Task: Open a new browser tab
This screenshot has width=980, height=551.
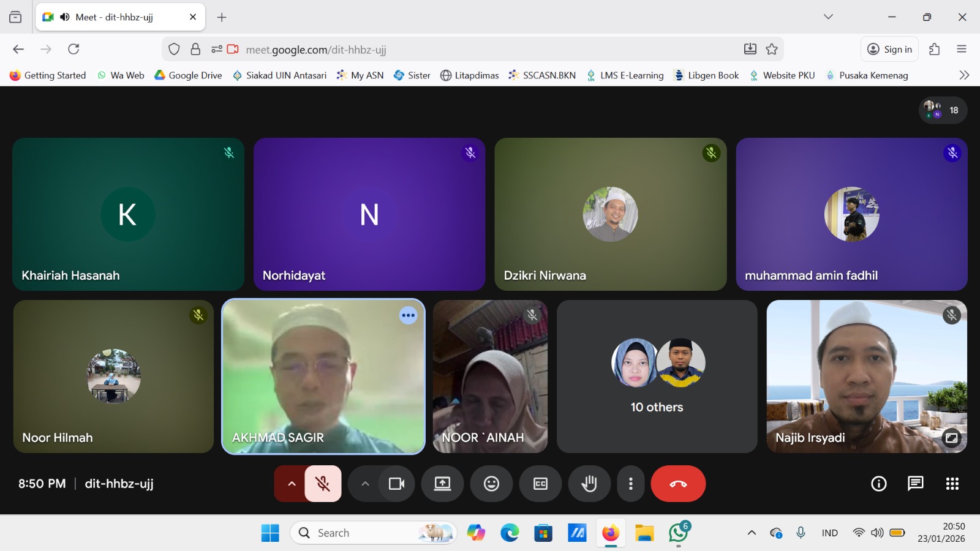Action: [x=222, y=17]
